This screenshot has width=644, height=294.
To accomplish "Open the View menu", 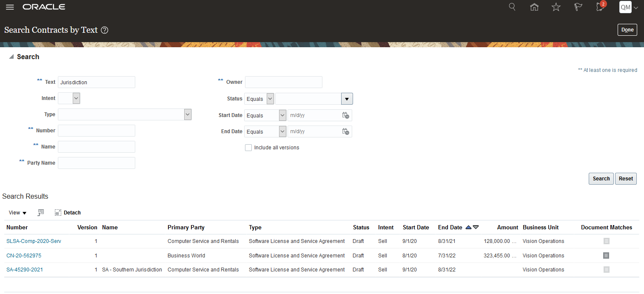I will tap(17, 212).
